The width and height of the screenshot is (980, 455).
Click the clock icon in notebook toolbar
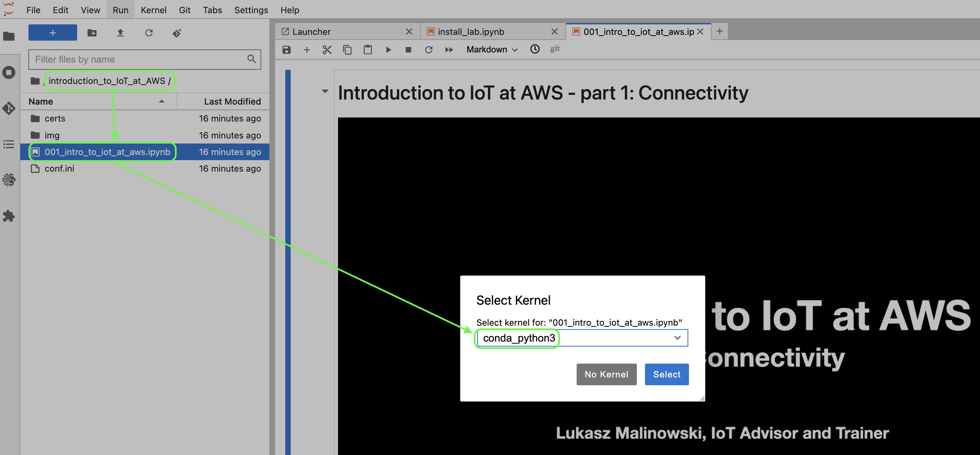pos(535,49)
